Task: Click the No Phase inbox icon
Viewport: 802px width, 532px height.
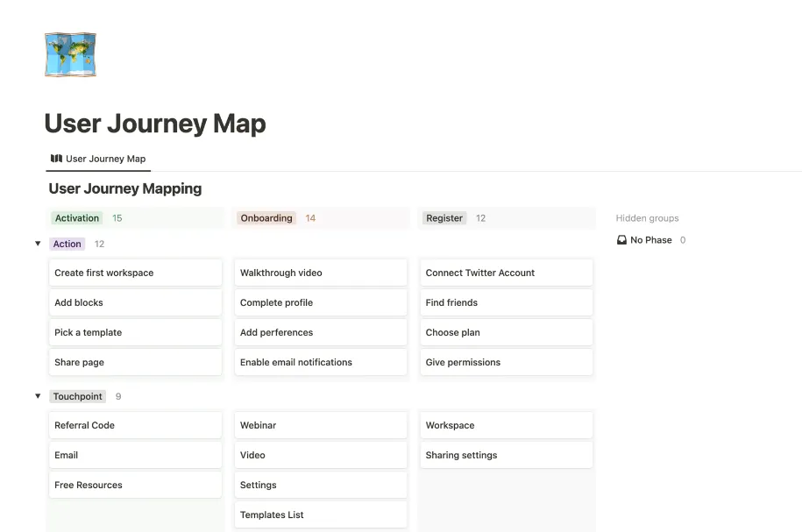Action: (621, 240)
